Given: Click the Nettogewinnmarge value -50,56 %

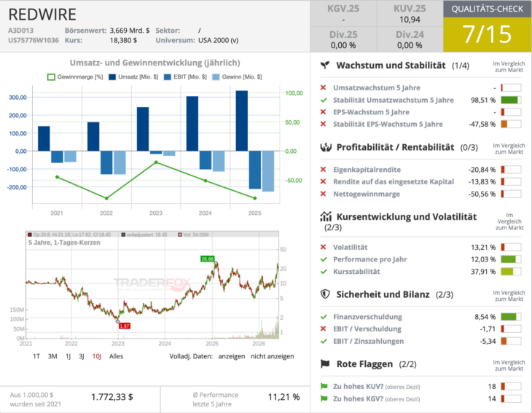Looking at the screenshot, I should (x=482, y=194).
